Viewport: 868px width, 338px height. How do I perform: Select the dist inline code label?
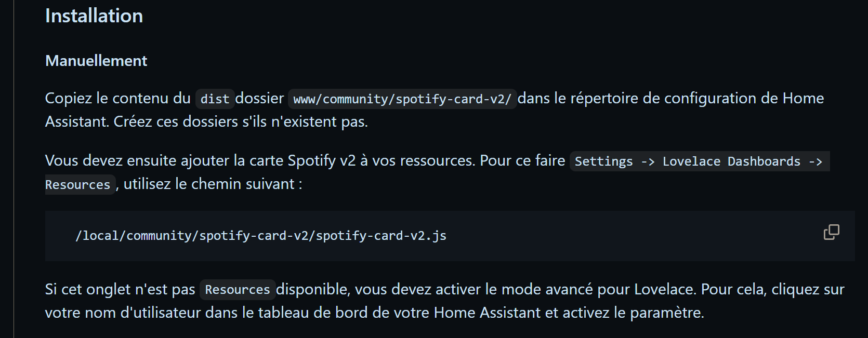215,99
